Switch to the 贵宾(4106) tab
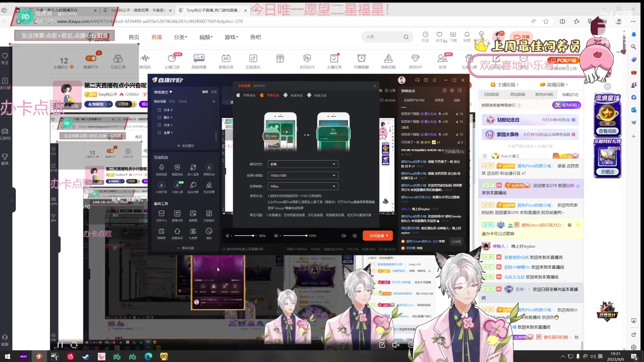This screenshot has height=362, width=644. [544, 95]
